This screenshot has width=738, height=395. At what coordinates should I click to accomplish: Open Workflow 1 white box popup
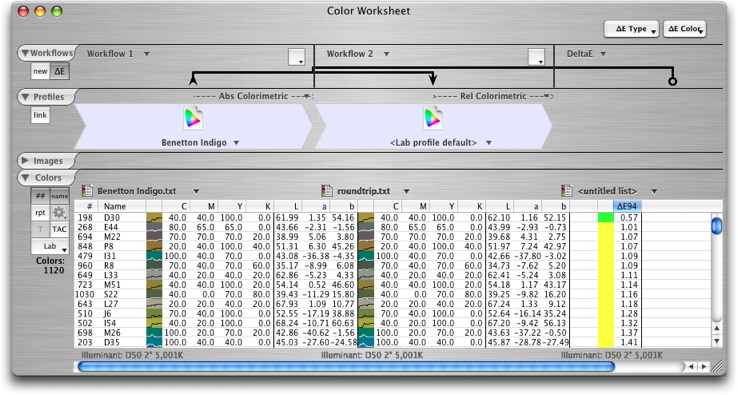[297, 57]
